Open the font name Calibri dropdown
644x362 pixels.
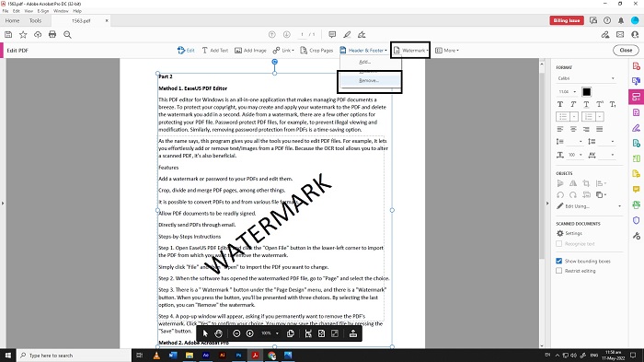(586, 78)
